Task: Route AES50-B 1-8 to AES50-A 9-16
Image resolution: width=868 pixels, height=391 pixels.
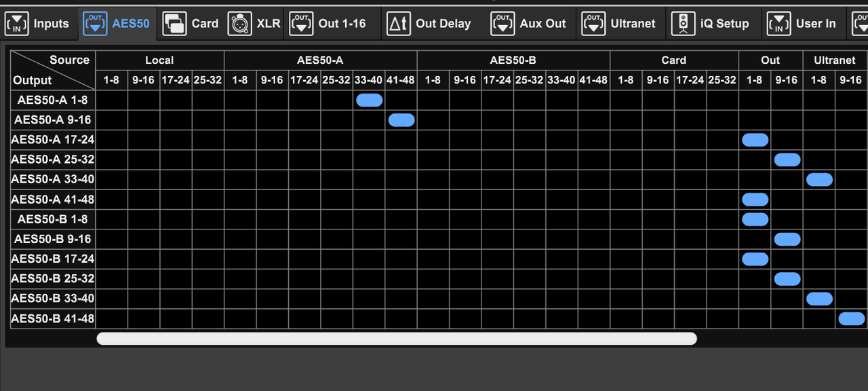Action: 433,120
